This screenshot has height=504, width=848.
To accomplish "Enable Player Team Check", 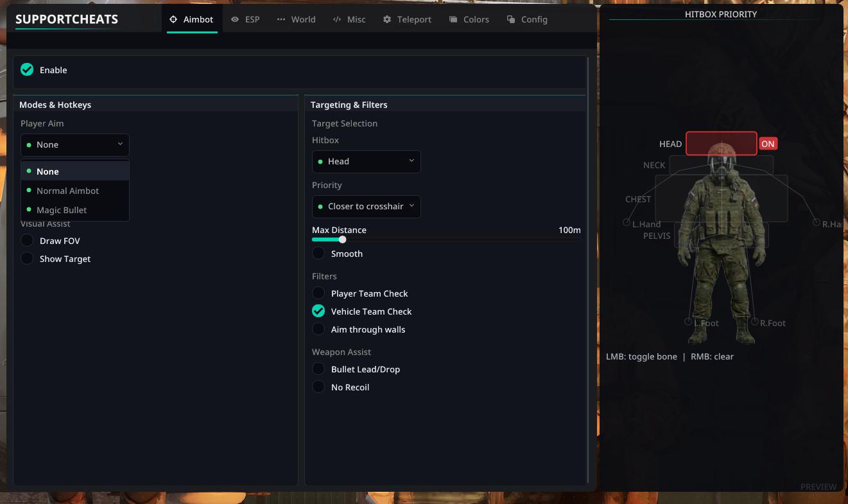I will coord(318,293).
